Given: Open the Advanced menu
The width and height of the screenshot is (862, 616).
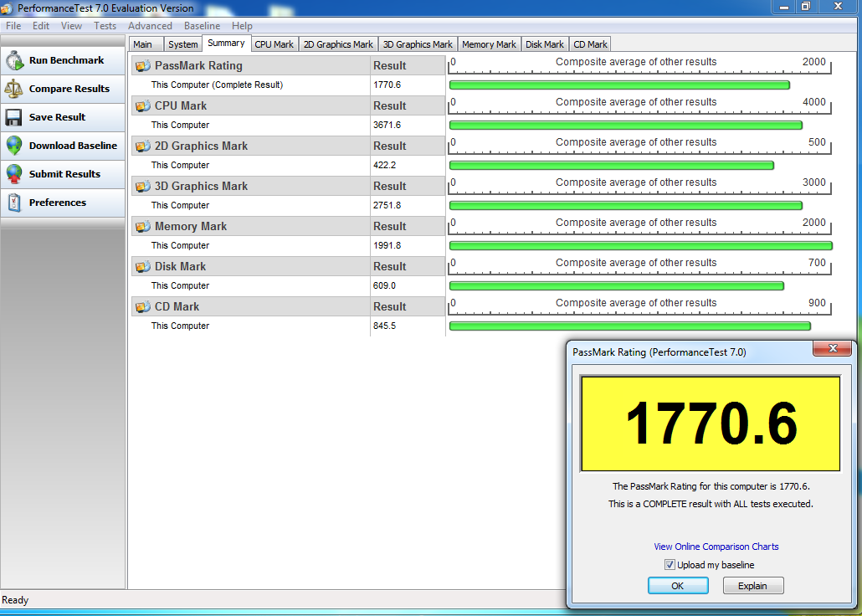Looking at the screenshot, I should [x=150, y=26].
